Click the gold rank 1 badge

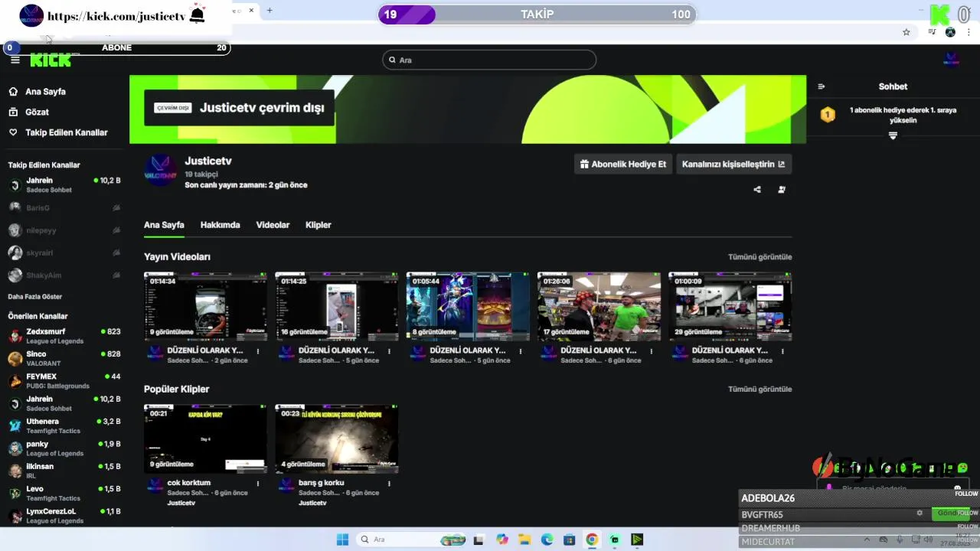[x=828, y=115]
